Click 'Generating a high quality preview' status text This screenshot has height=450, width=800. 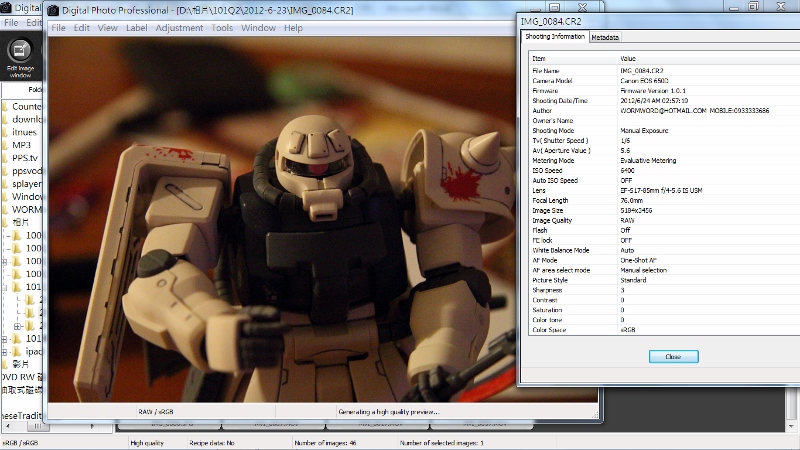388,412
